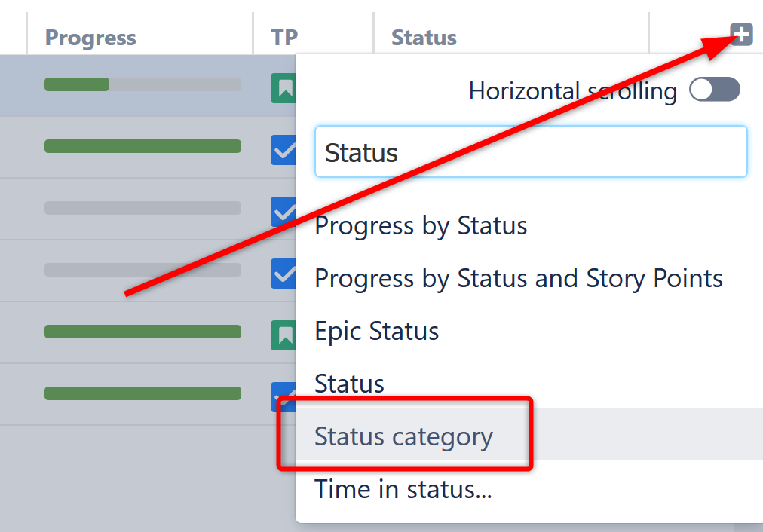
Task: Click the first row's partial progress bar
Action: (x=142, y=84)
